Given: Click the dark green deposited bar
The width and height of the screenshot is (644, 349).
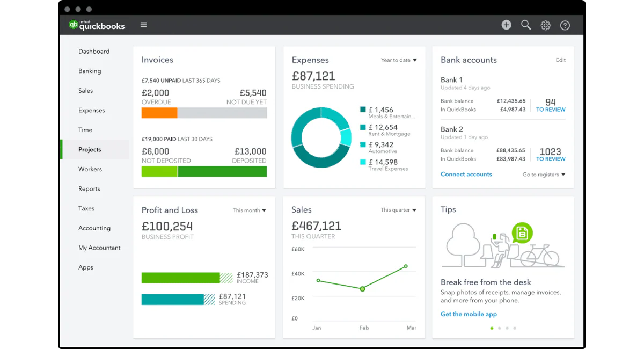Looking at the screenshot, I should (x=222, y=171).
